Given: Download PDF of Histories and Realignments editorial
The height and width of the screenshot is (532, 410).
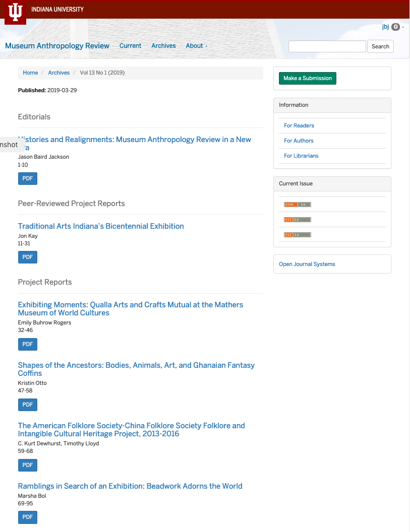Looking at the screenshot, I should [x=27, y=178].
